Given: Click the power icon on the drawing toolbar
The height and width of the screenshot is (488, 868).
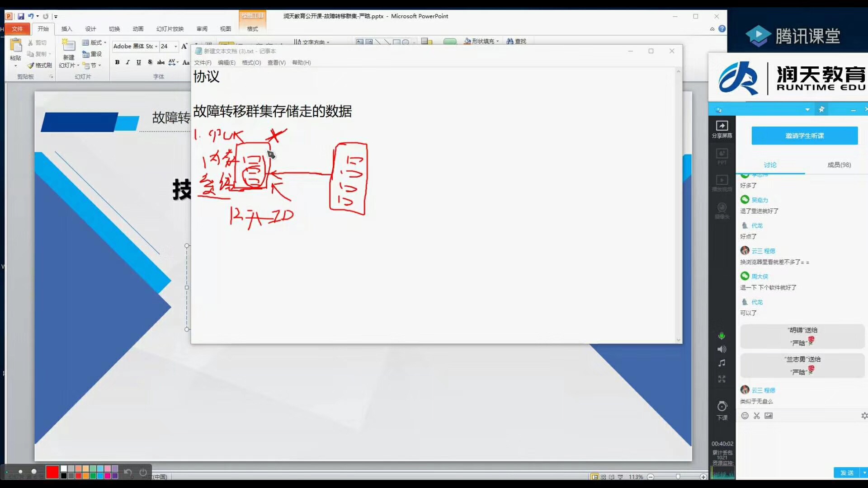Looking at the screenshot, I should click(x=143, y=473).
